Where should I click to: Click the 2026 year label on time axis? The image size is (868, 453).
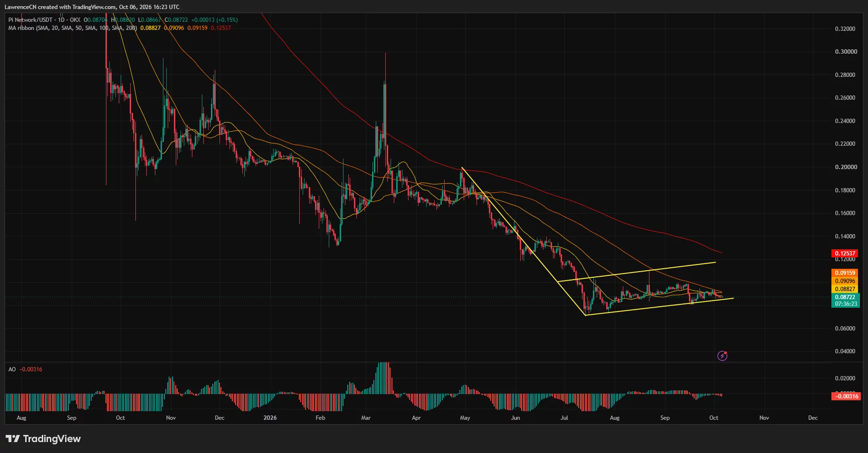pyautogui.click(x=270, y=418)
